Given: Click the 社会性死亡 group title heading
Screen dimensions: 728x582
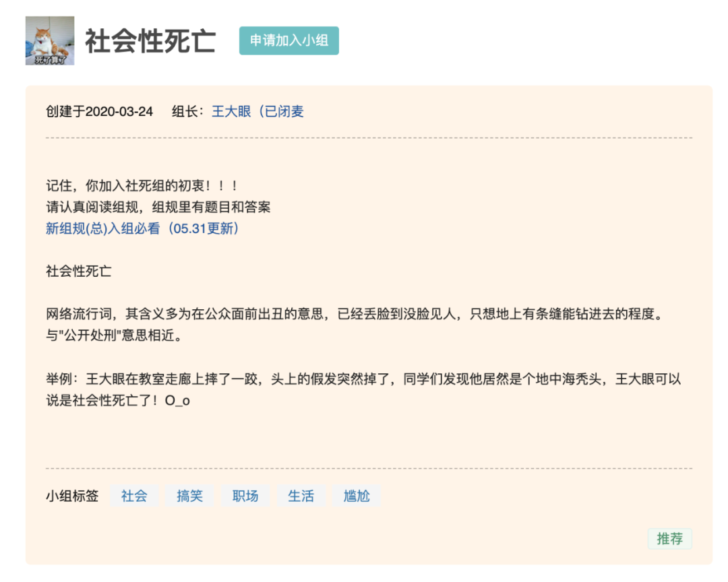Looking at the screenshot, I should click(150, 41).
